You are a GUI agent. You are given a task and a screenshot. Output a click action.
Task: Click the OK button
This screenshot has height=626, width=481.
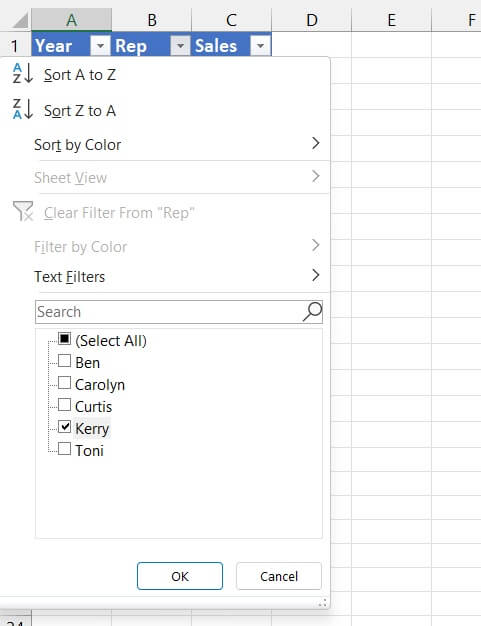click(180, 576)
